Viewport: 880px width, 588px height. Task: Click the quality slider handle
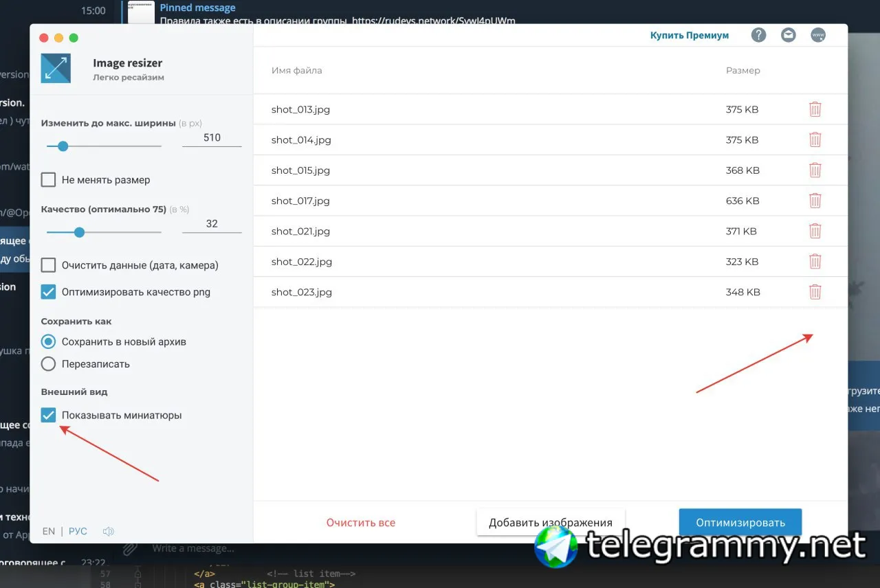tap(79, 232)
